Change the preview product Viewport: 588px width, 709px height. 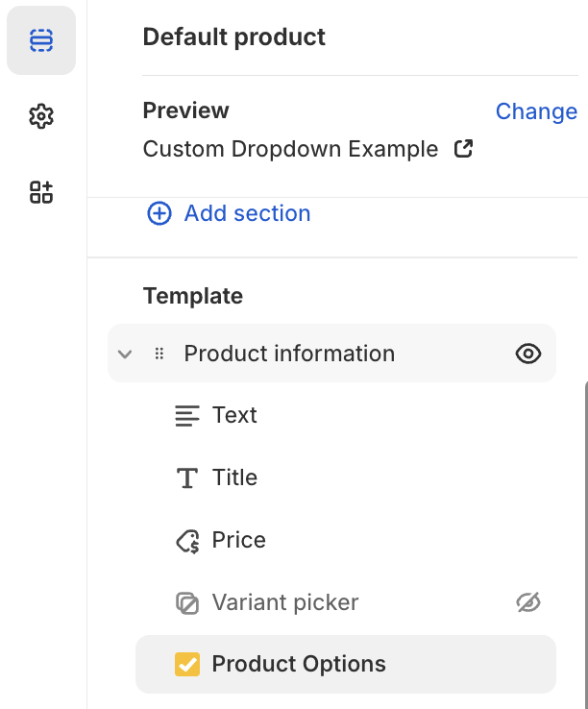pyautogui.click(x=536, y=111)
